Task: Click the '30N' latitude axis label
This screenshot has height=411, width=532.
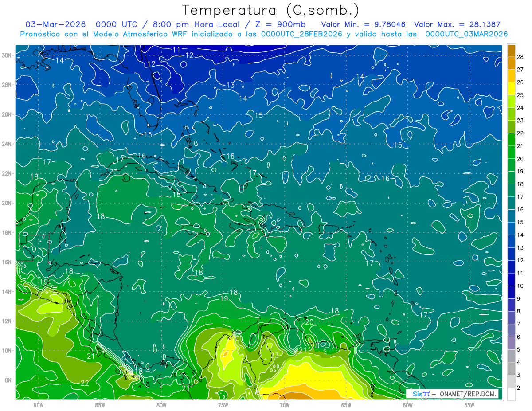Action: (x=8, y=55)
